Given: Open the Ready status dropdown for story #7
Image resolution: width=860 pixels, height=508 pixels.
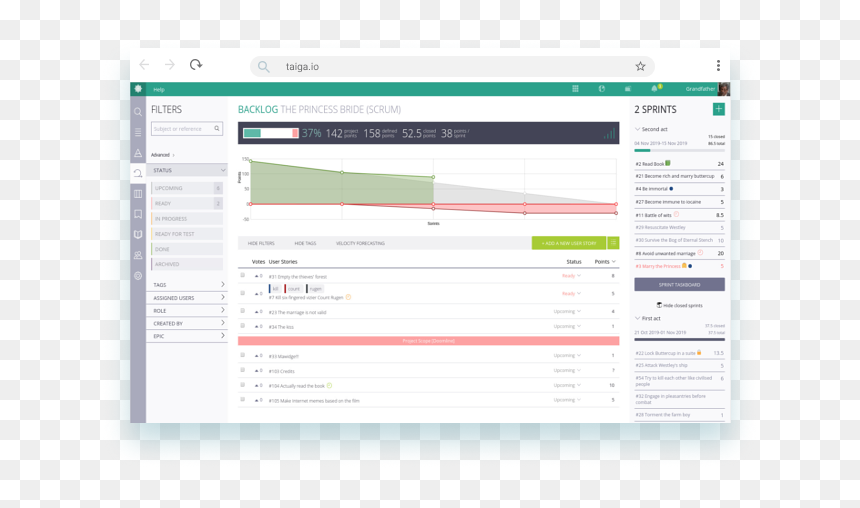Looking at the screenshot, I should [x=571, y=293].
